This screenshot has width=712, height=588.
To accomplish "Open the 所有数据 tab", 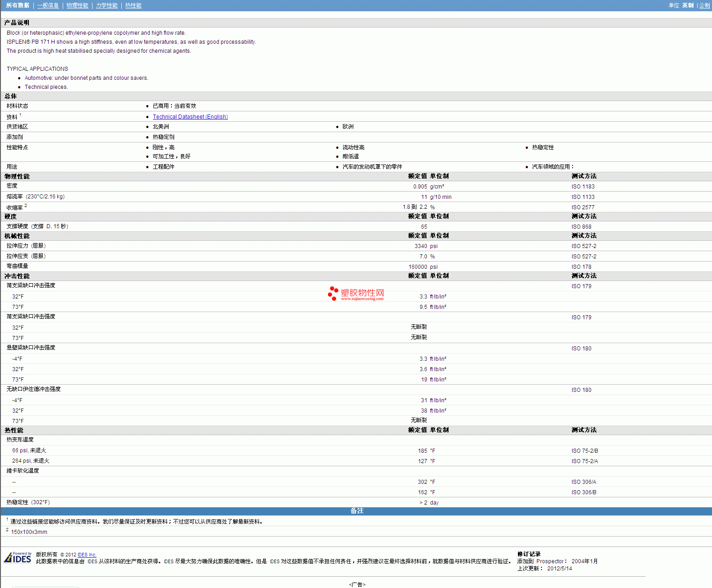I will tap(18, 5).
